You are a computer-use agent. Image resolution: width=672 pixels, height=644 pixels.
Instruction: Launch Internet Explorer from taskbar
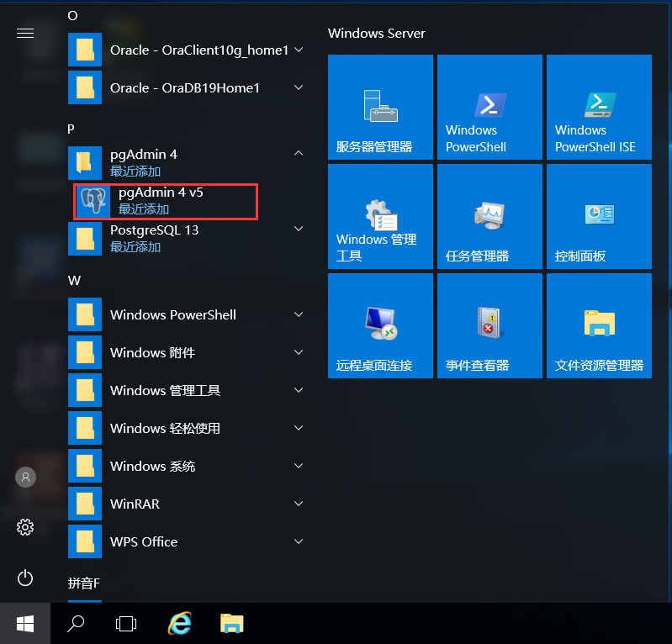tap(179, 624)
